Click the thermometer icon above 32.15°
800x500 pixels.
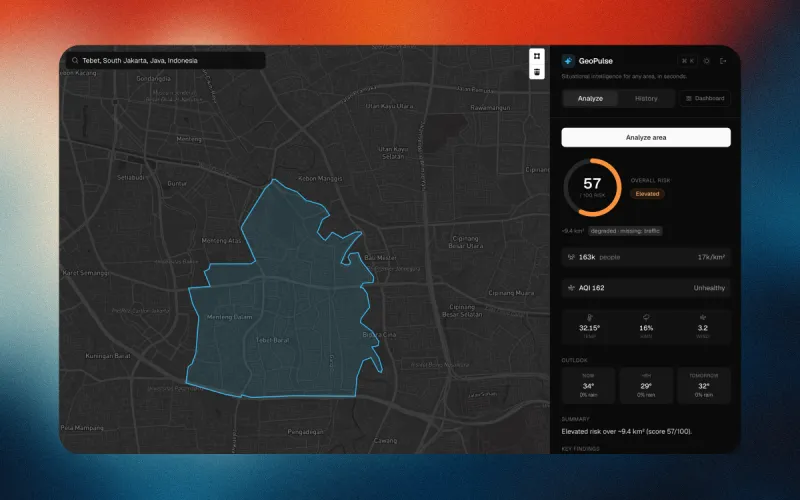589,317
